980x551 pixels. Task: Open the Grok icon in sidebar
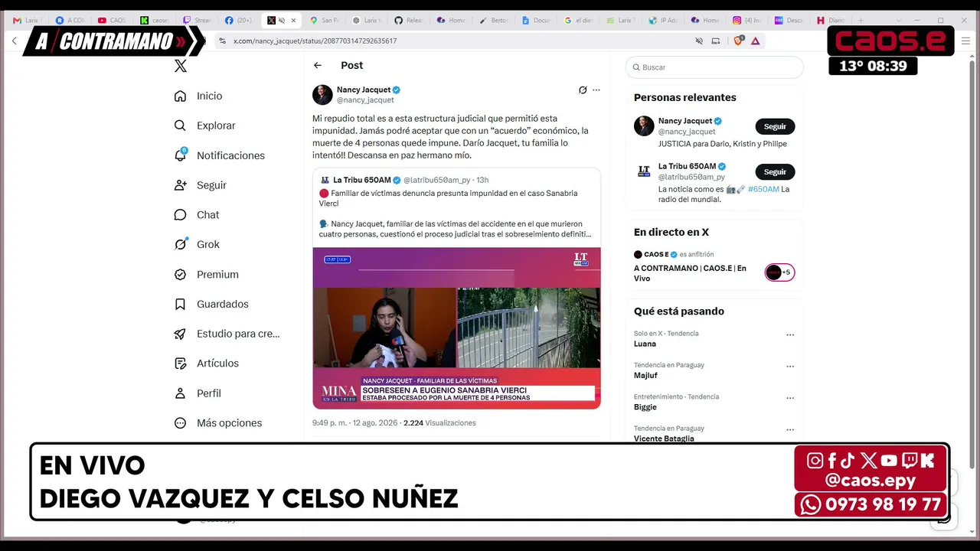(x=180, y=245)
